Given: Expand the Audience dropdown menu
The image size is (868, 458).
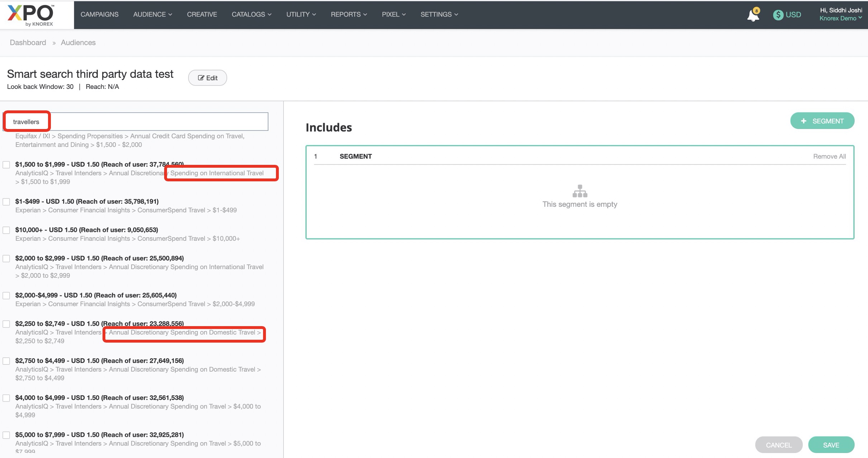Looking at the screenshot, I should coord(152,14).
